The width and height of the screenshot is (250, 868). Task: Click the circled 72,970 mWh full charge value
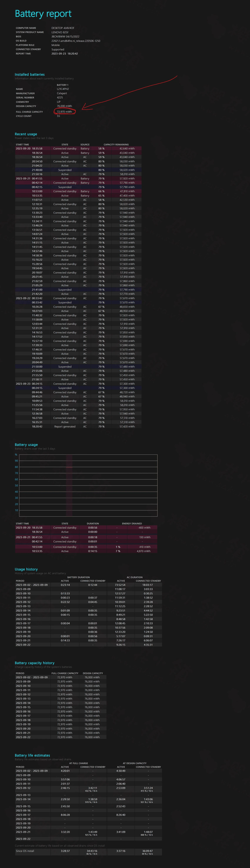[64, 112]
